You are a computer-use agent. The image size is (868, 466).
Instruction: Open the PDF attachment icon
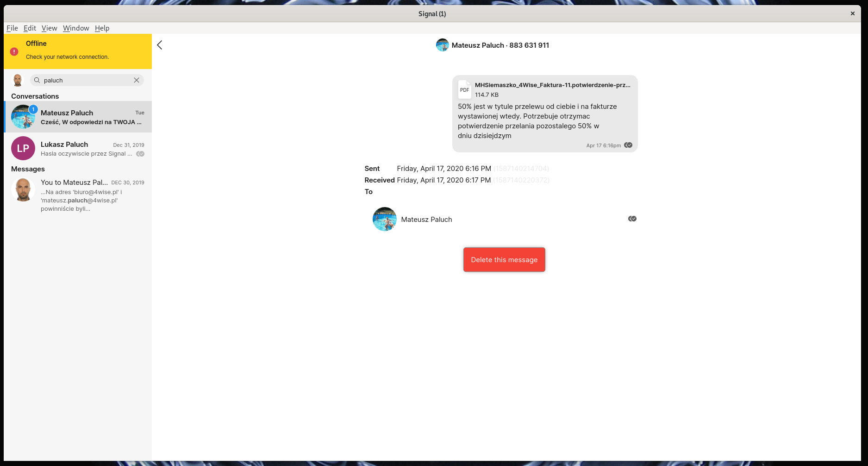(x=464, y=89)
